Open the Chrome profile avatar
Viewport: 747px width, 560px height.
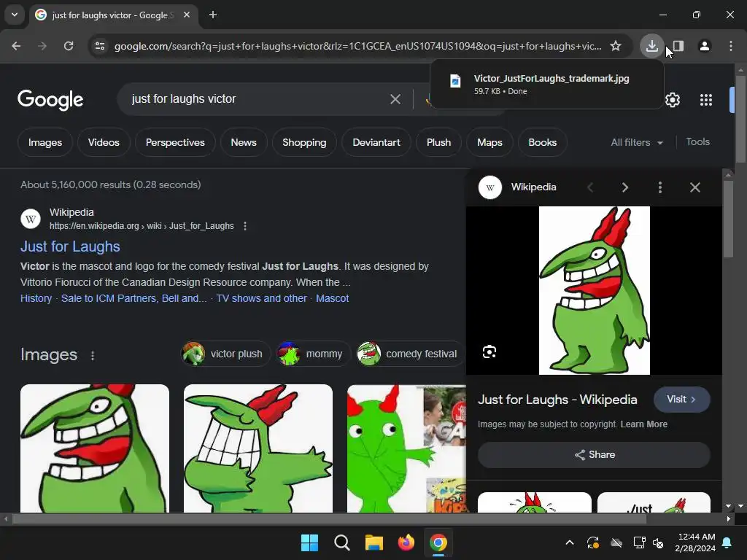pyautogui.click(x=705, y=46)
